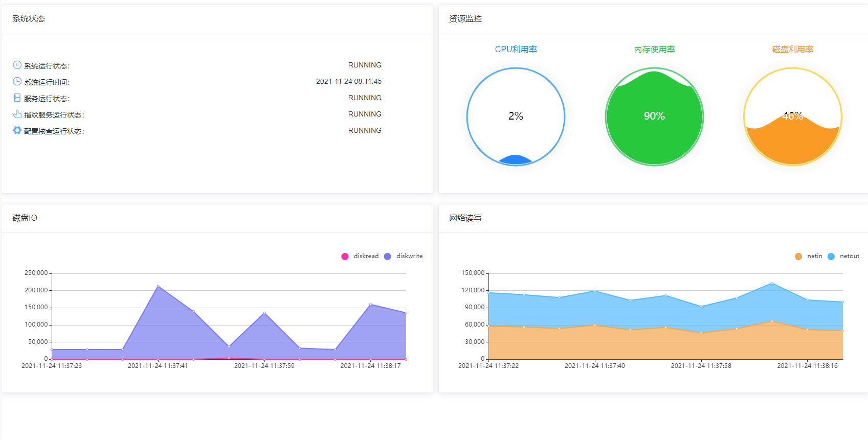Click the system running status pause icon
868x440 pixels.
click(x=17, y=65)
